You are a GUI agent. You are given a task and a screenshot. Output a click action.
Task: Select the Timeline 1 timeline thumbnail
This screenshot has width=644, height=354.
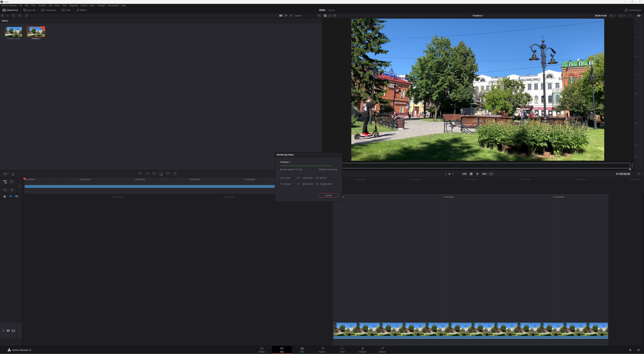[36, 32]
